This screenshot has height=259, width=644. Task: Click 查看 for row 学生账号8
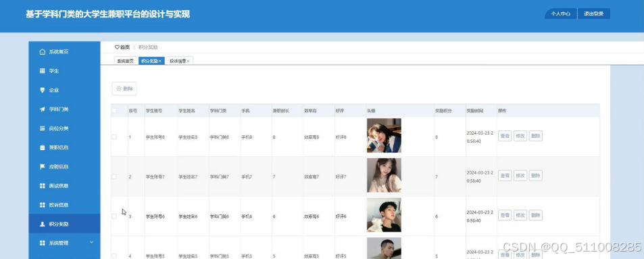tap(505, 136)
